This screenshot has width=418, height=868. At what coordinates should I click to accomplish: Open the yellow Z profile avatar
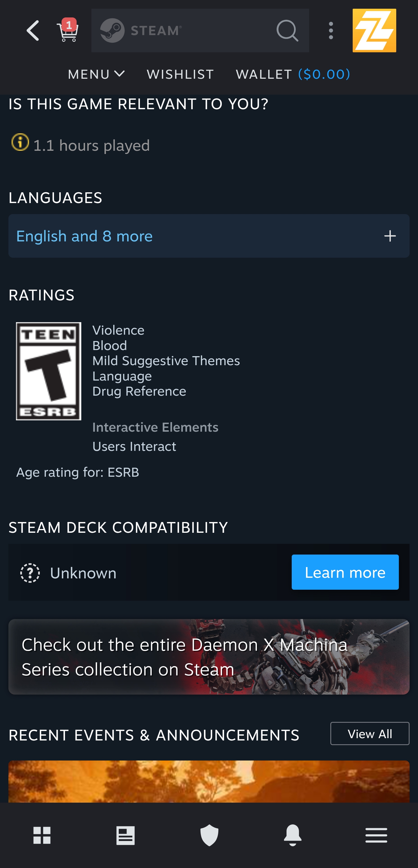tap(374, 31)
